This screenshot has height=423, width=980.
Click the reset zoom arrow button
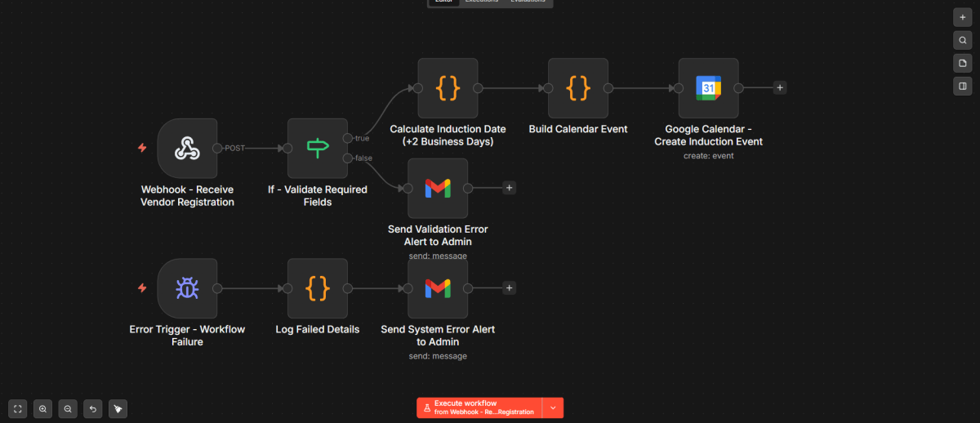click(x=92, y=408)
